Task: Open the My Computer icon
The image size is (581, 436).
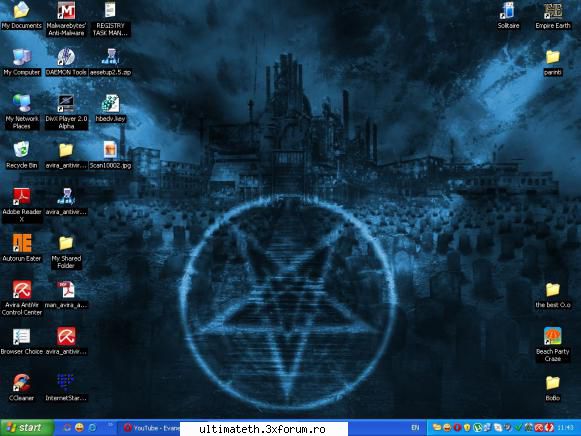Action: coord(21,61)
